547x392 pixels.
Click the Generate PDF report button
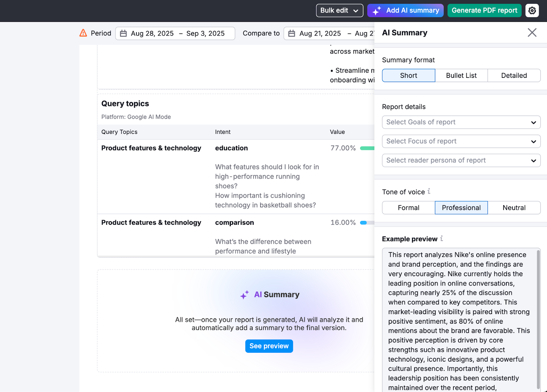point(484,10)
